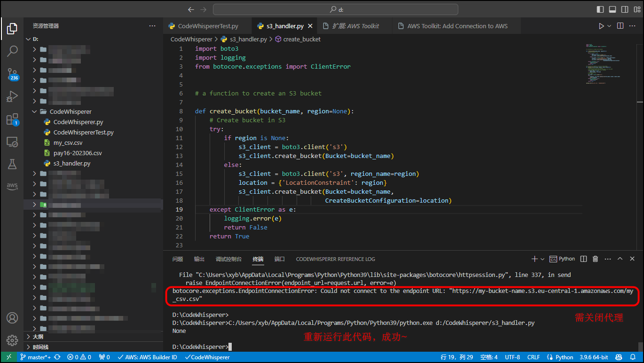Switch to 扩展: AWS Toolkit tab
This screenshot has height=363, width=644.
point(355,26)
